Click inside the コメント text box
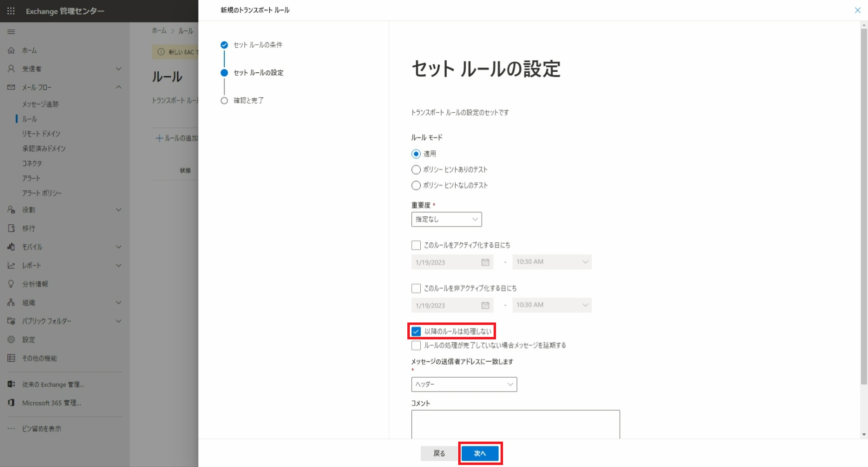This screenshot has width=868, height=467. (x=515, y=424)
